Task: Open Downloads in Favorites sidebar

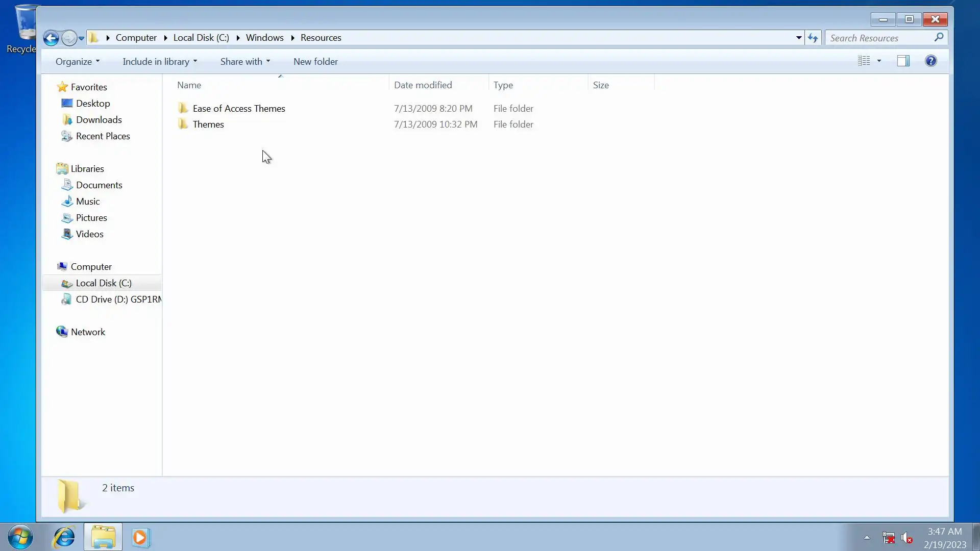Action: point(99,120)
